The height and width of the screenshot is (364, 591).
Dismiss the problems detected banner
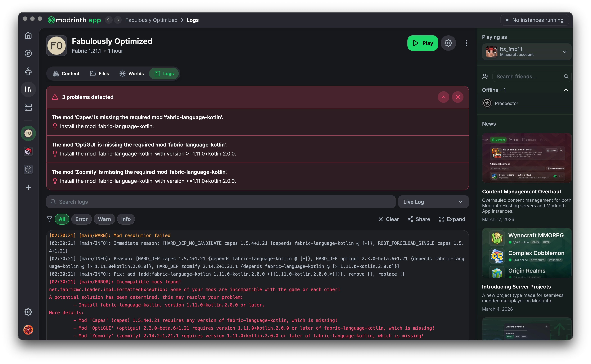[458, 97]
